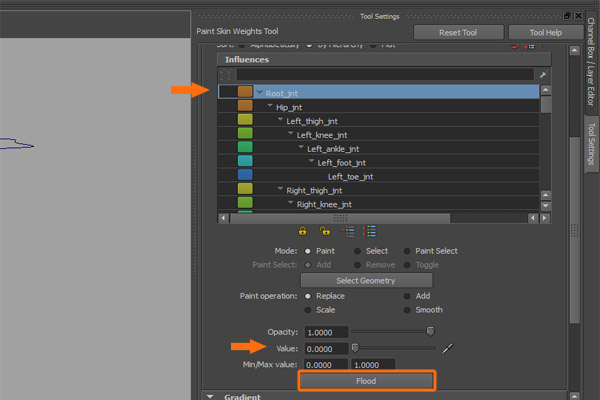Click the Left_toe_jnt blue color swatch
Viewport: 600px width, 400px height.
pos(245,176)
